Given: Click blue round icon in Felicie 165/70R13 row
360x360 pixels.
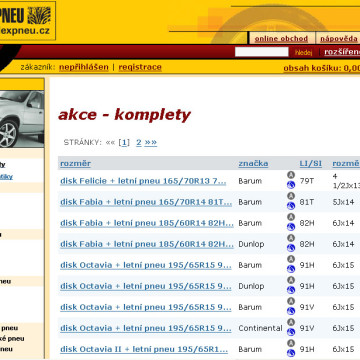Looking at the screenshot, I should point(291,185).
